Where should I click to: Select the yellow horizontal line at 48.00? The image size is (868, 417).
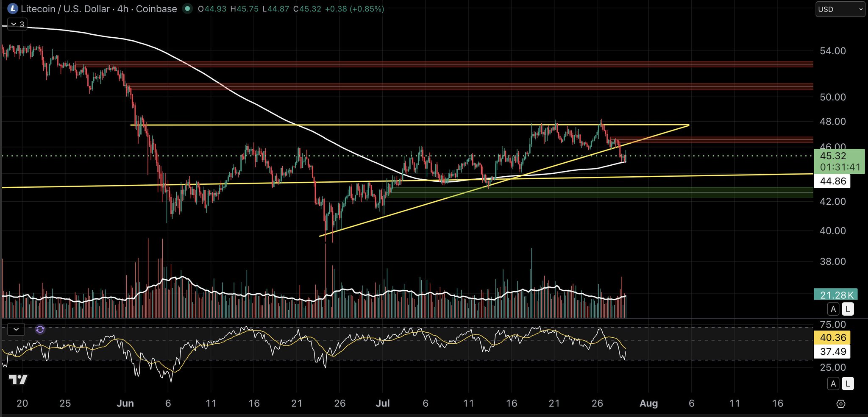tap(409, 125)
